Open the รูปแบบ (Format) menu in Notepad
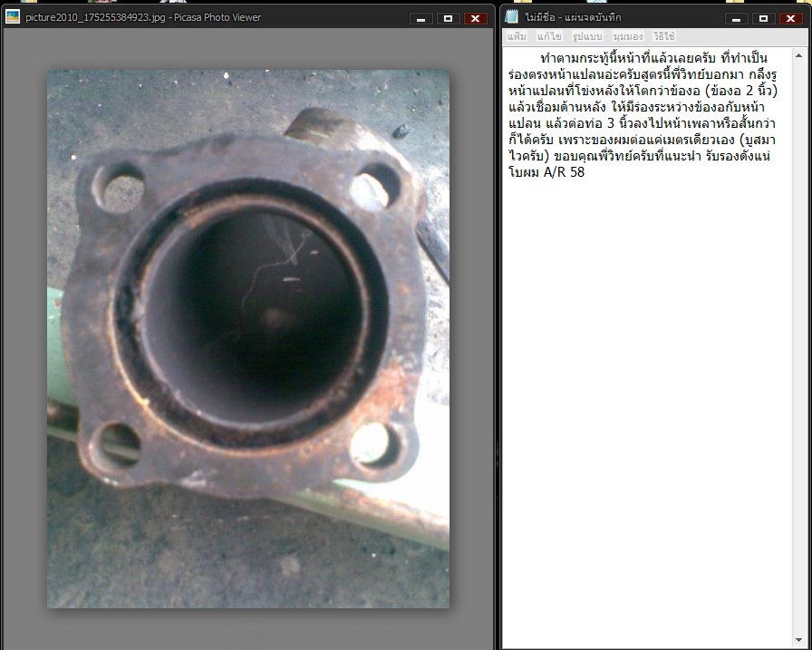Screen dimensions: 812x650 click(587, 36)
